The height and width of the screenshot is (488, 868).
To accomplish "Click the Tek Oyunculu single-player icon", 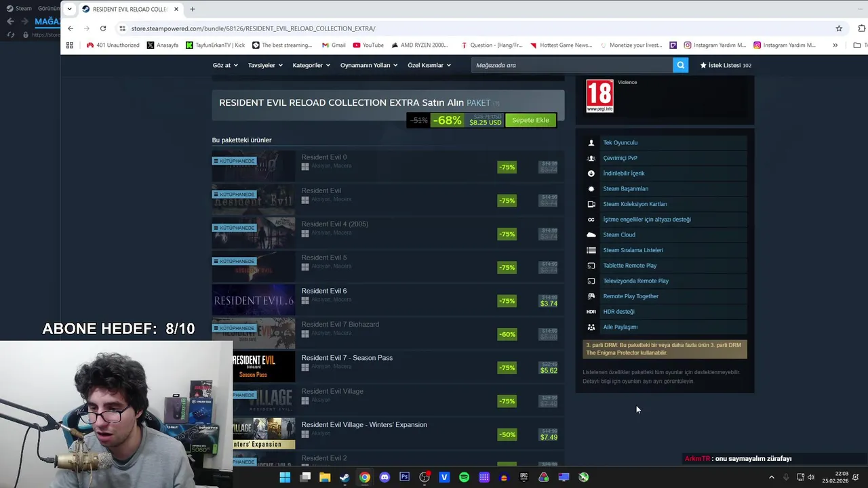I will 591,143.
